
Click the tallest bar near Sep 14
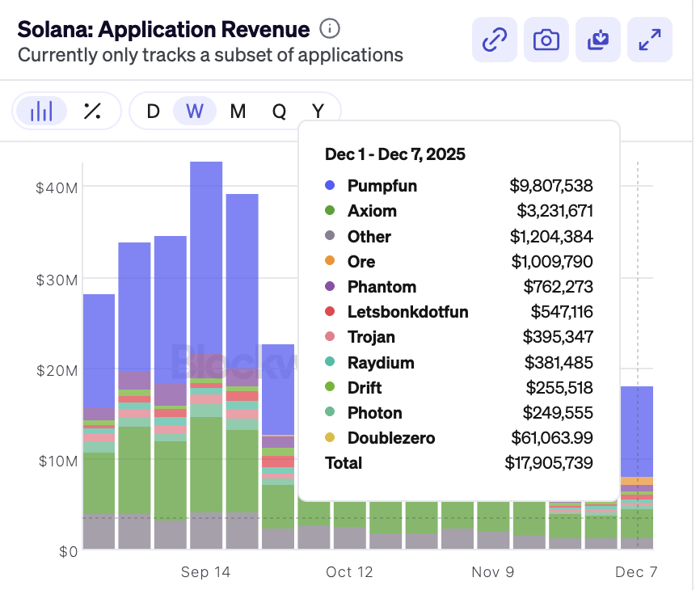[x=206, y=356]
